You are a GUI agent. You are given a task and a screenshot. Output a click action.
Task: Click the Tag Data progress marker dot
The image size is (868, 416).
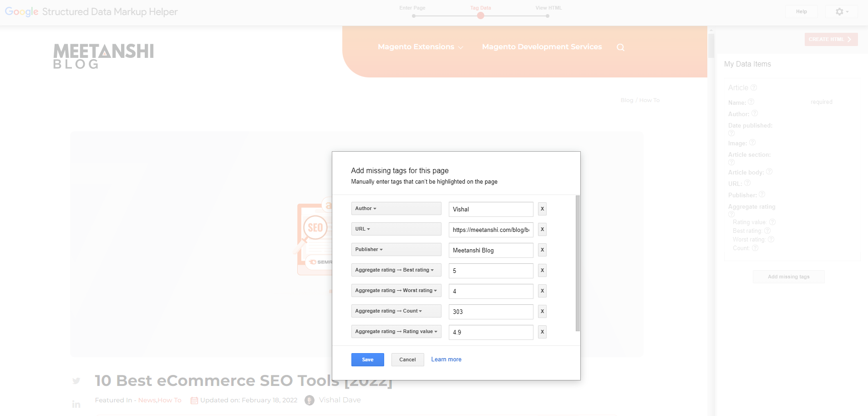click(480, 15)
